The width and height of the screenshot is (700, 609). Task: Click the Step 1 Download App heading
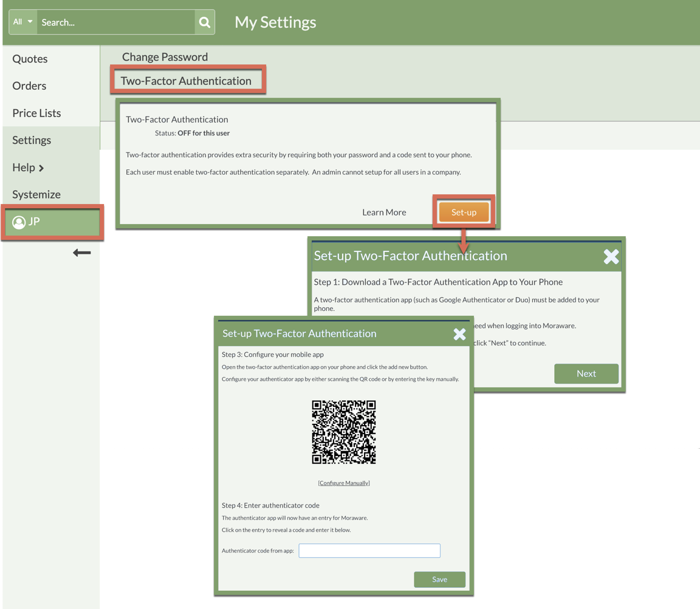(x=438, y=282)
